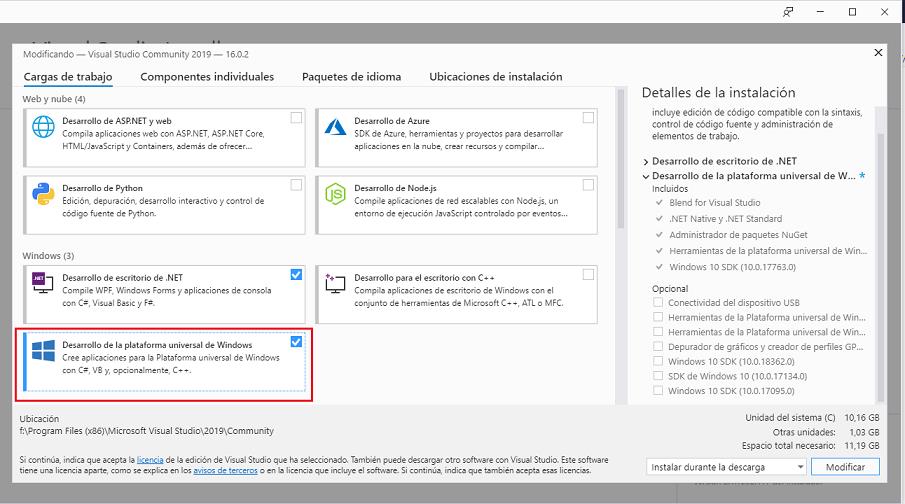Click the .NET desktop development icon
905x504 pixels.
click(43, 282)
